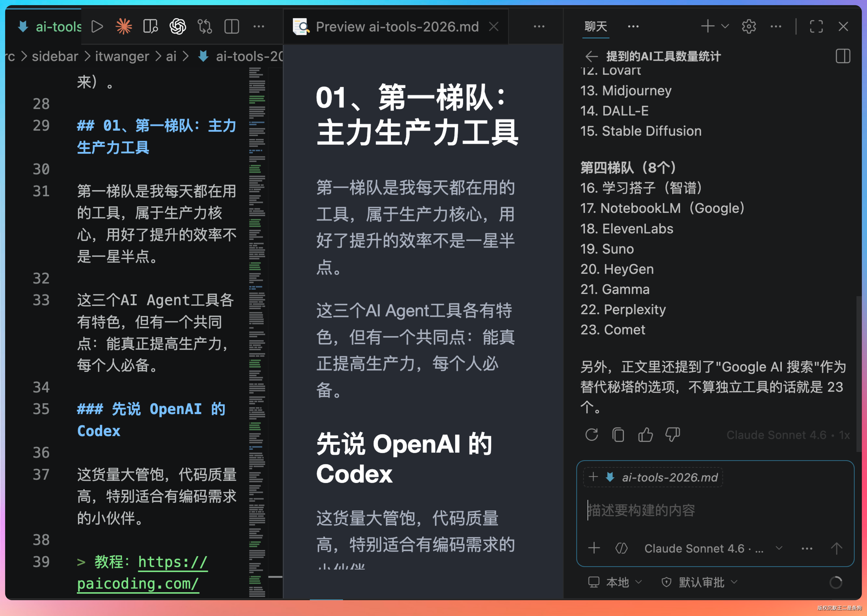The image size is (867, 616).
Task: Regenerate the chat response
Action: [591, 435]
